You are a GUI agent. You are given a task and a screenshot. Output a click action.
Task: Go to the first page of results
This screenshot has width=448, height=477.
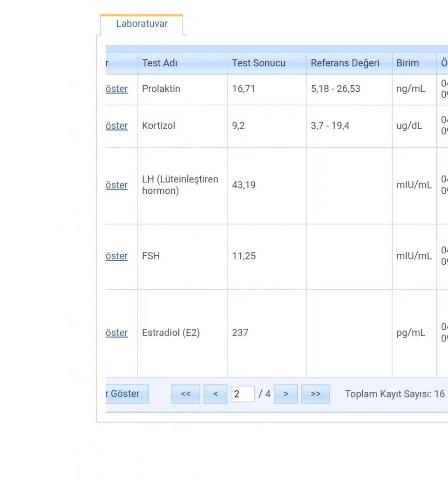pos(186,394)
